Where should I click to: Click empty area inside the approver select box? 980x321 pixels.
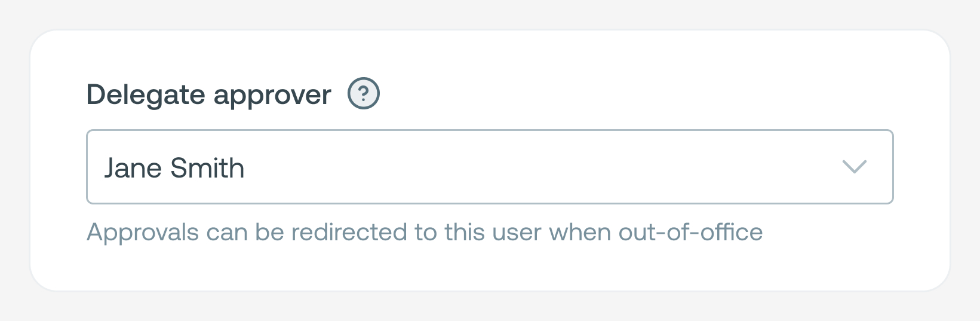click(x=537, y=167)
